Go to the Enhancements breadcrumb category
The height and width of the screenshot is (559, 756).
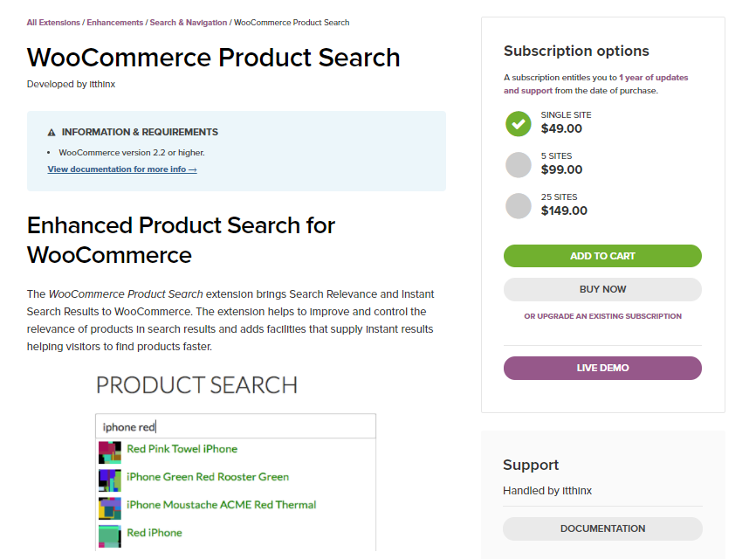tap(115, 23)
